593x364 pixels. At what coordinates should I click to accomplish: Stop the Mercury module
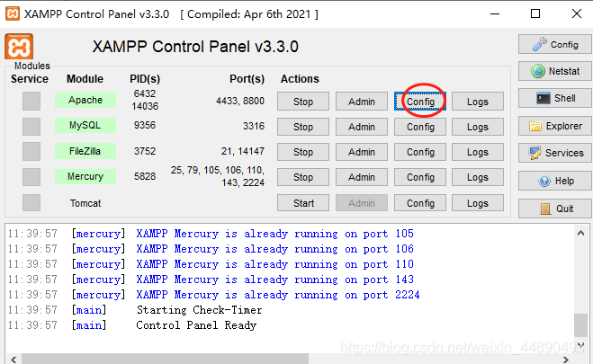(x=303, y=177)
